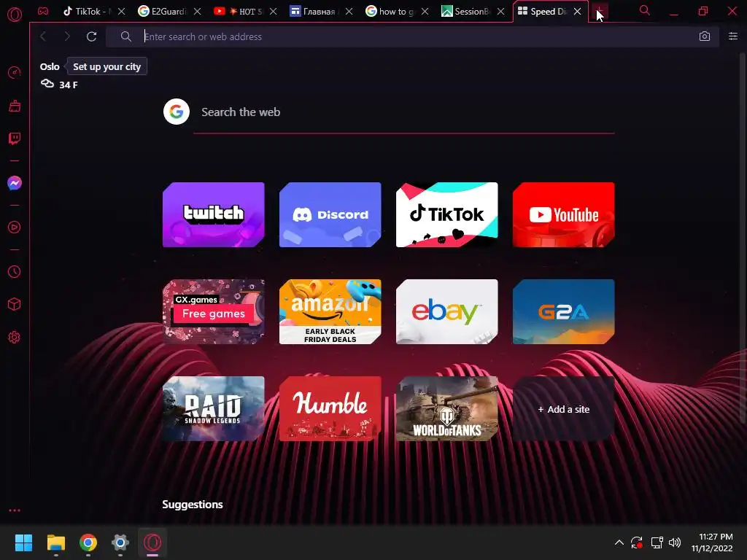
Task: Open the World of Tanks tile
Action: click(447, 408)
